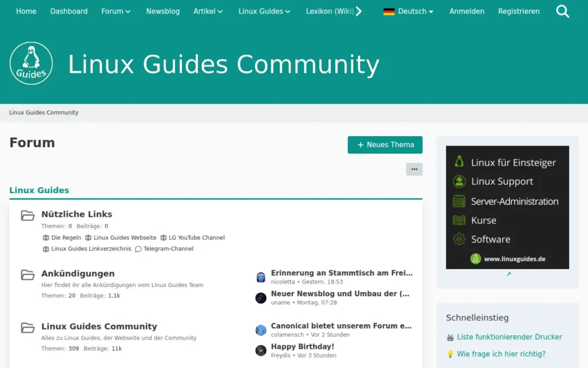Click nicoletta's avatar icon
Screen dimensions: 588x368
[261, 278]
